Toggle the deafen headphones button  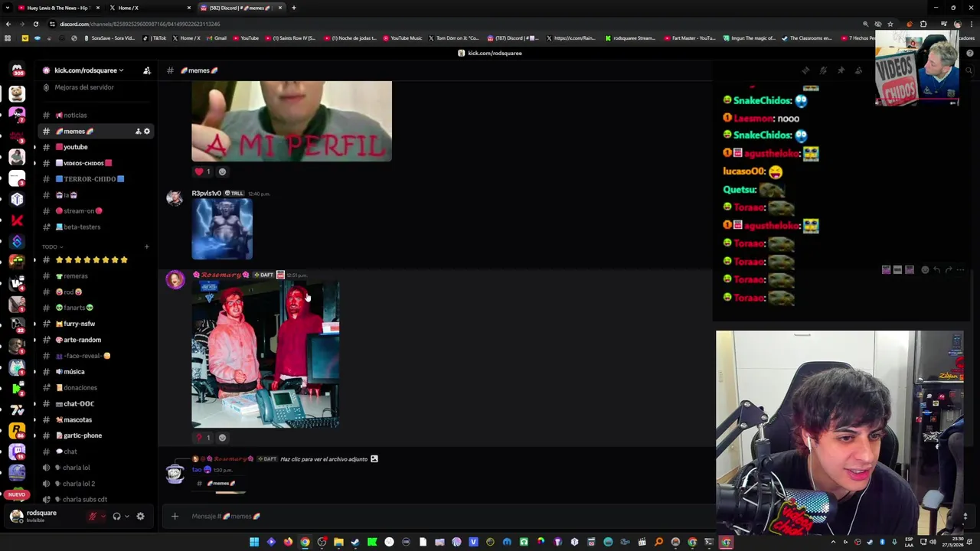tap(116, 517)
